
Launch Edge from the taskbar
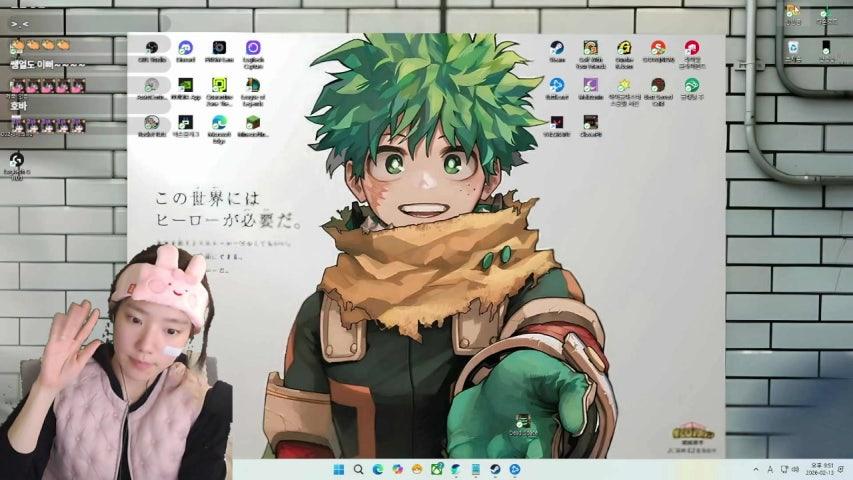click(x=378, y=469)
